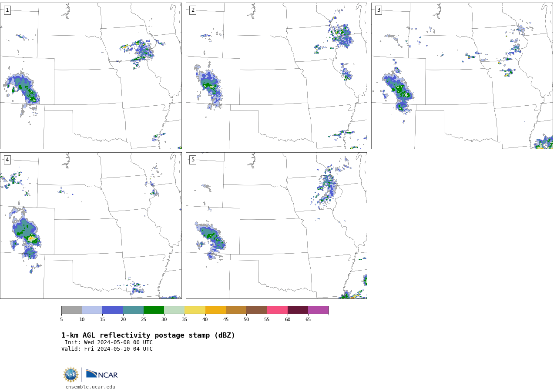This screenshot has height=392, width=557.
Task: Select the purple 65+ dBZ swatch
Action: click(x=319, y=310)
